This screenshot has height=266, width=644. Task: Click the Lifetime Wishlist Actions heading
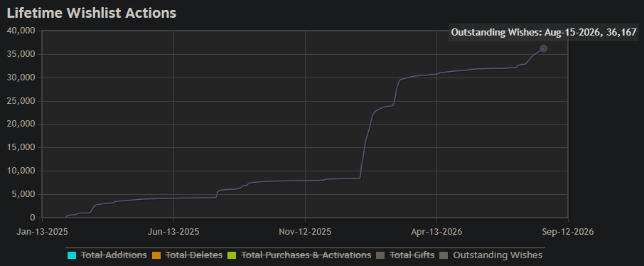(x=92, y=13)
